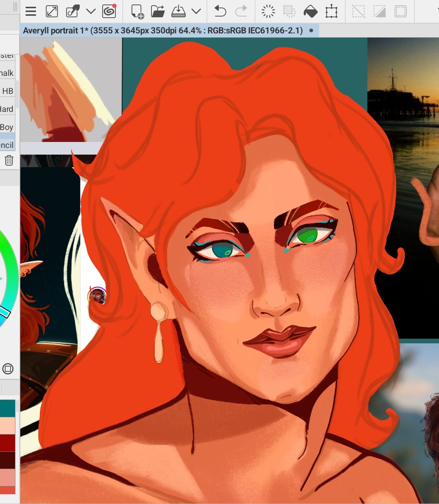The width and height of the screenshot is (439, 504).
Task: Click the switch workspace size icon
Action: coord(51,12)
